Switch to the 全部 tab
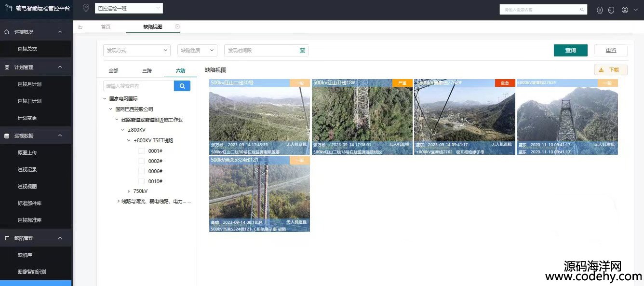The height and width of the screenshot is (286, 644). click(113, 70)
